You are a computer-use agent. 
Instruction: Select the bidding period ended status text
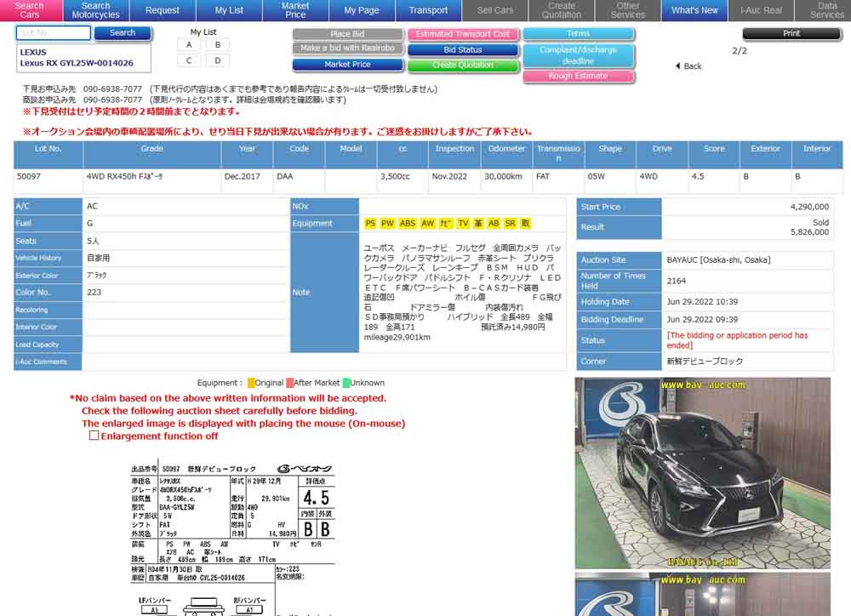pyautogui.click(x=737, y=340)
